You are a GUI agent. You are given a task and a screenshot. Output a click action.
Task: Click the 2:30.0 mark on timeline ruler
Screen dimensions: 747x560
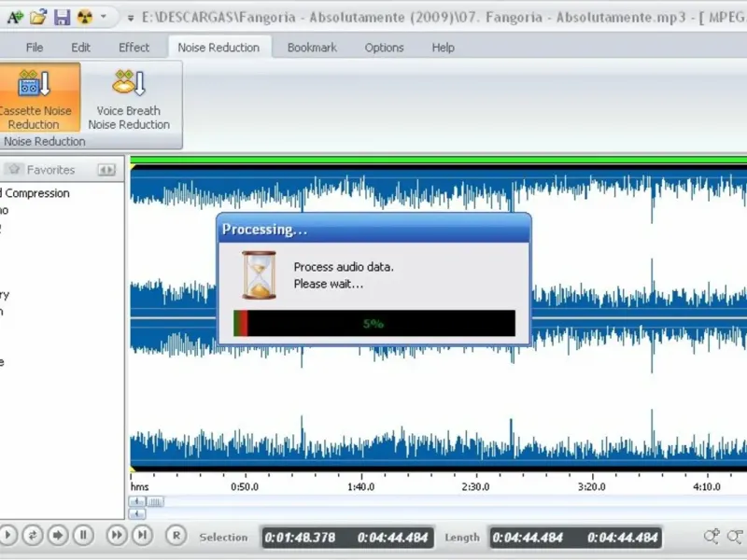click(x=476, y=486)
